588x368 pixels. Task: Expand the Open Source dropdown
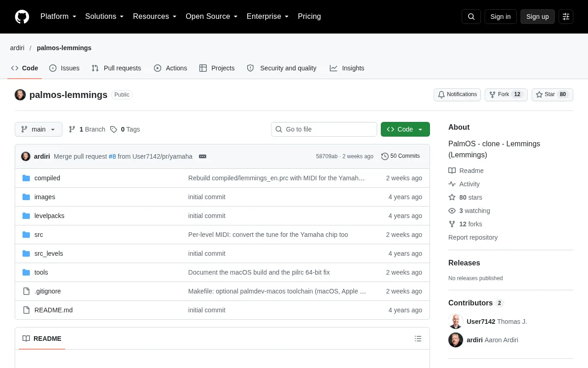211,17
